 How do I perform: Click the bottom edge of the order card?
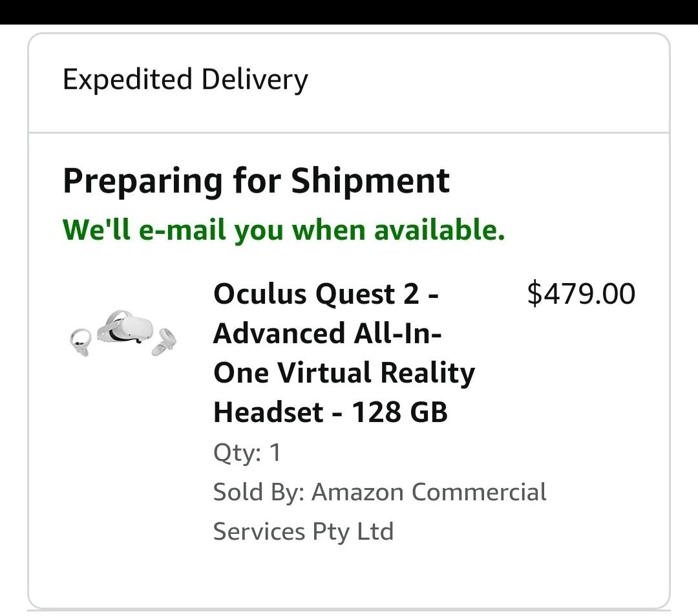click(349, 604)
